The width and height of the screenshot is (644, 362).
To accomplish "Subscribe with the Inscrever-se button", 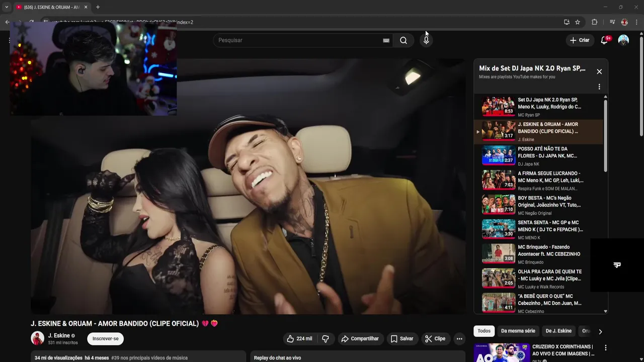I will pos(105,339).
